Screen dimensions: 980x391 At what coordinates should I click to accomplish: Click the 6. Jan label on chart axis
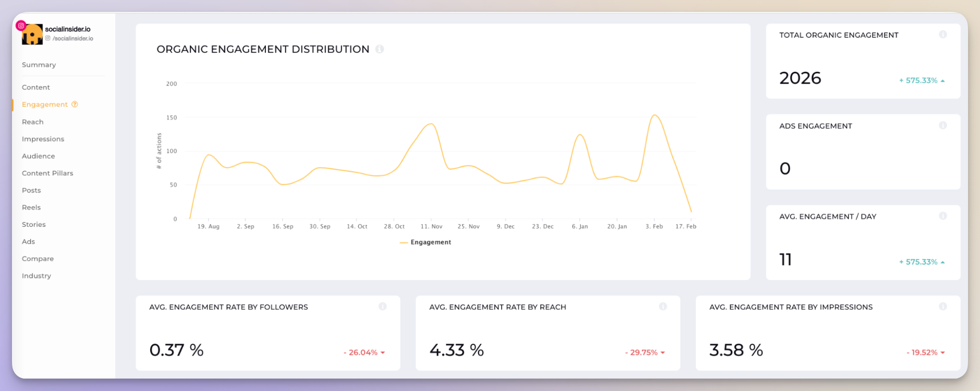coord(580,226)
